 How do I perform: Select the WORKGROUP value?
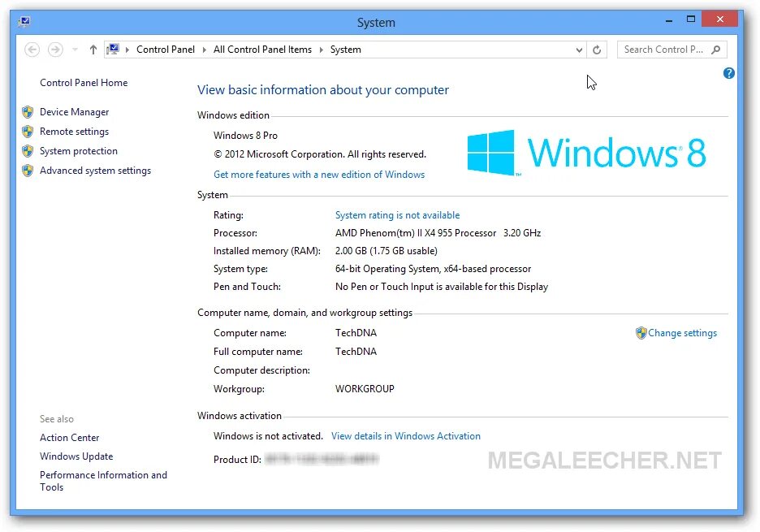point(365,389)
